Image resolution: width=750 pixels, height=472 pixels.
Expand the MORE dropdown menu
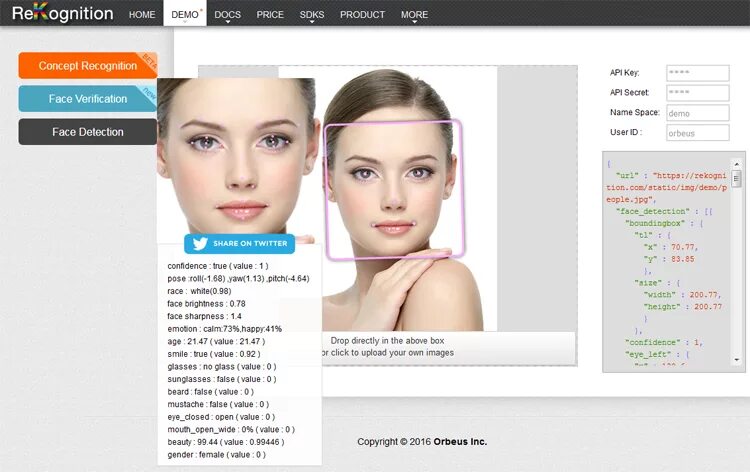pos(414,15)
